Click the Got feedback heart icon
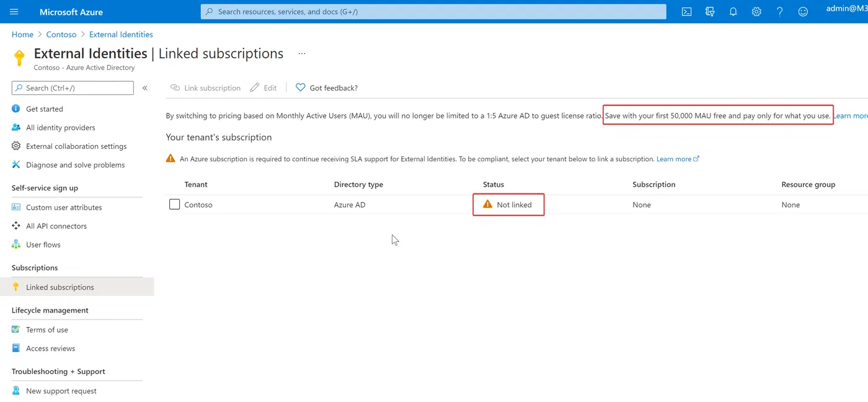The height and width of the screenshot is (402, 868). 301,88
